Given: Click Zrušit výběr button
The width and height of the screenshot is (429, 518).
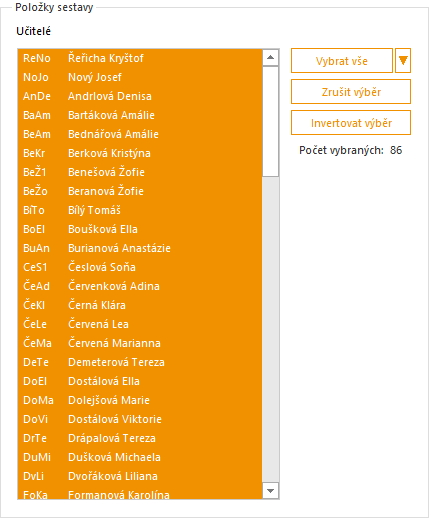Looking at the screenshot, I should (351, 92).
